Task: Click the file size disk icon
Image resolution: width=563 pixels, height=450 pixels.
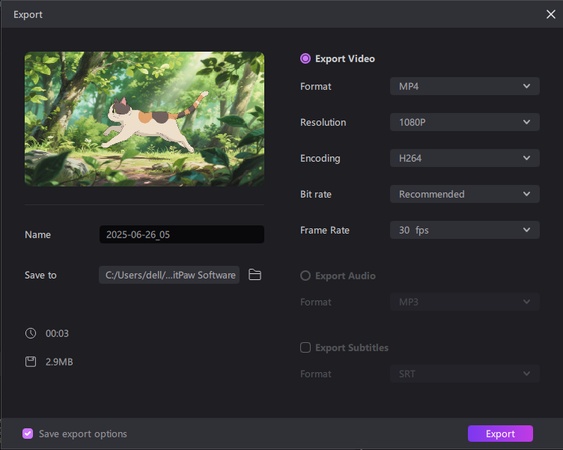Action: [31, 362]
